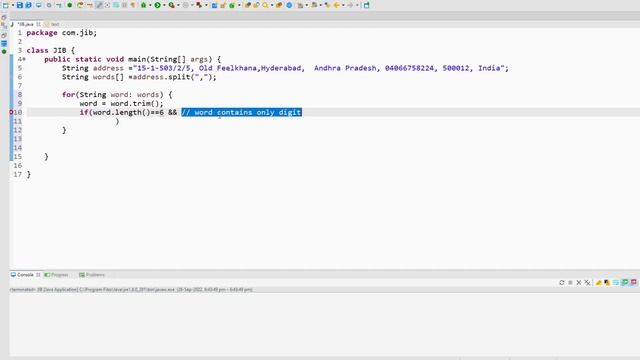Image resolution: width=640 pixels, height=360 pixels.
Task: Click line number 16 in gutter
Action: point(18,166)
